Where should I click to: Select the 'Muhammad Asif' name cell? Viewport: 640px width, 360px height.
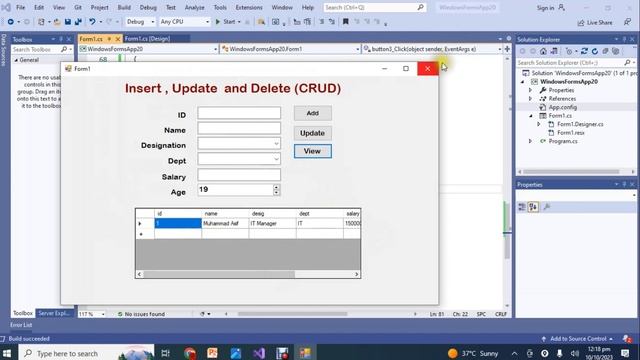click(x=225, y=224)
